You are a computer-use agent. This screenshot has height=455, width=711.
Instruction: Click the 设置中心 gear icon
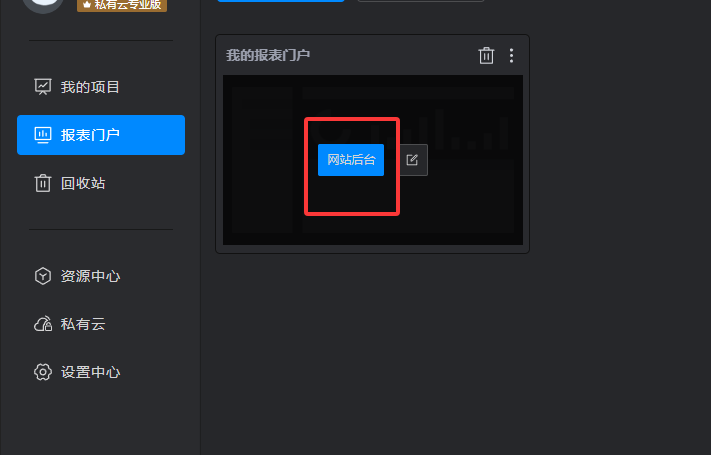[x=43, y=372]
